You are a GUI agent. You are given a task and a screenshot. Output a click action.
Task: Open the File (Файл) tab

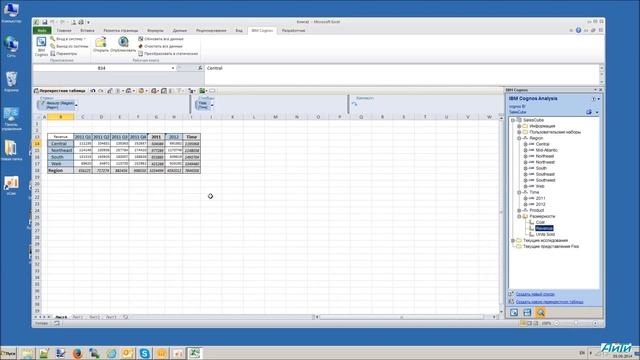tap(42, 31)
